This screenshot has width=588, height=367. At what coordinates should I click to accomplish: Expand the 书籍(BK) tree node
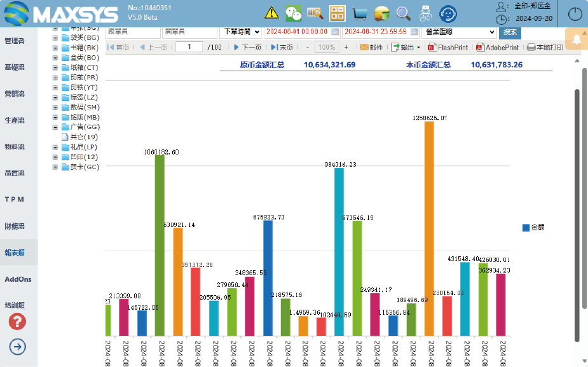pos(55,48)
